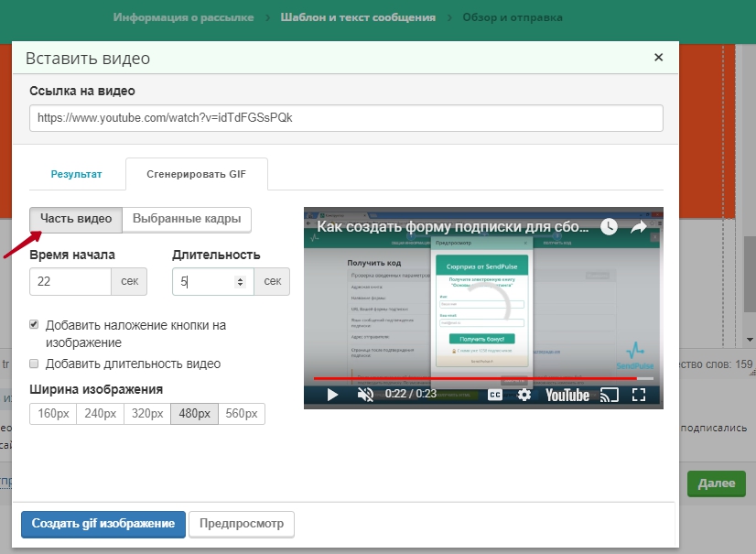756x554 pixels.
Task: Enter fullscreen in video player
Action: click(x=639, y=395)
